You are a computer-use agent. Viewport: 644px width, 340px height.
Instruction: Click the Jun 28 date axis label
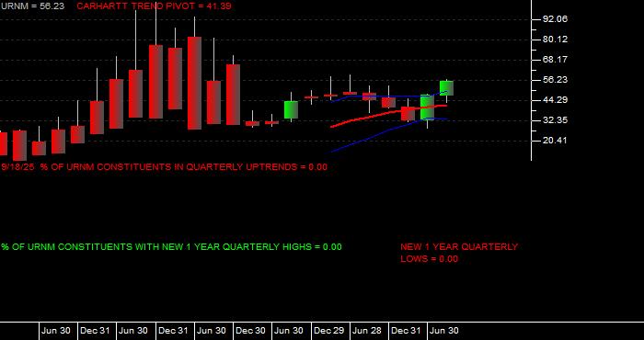tap(367, 331)
